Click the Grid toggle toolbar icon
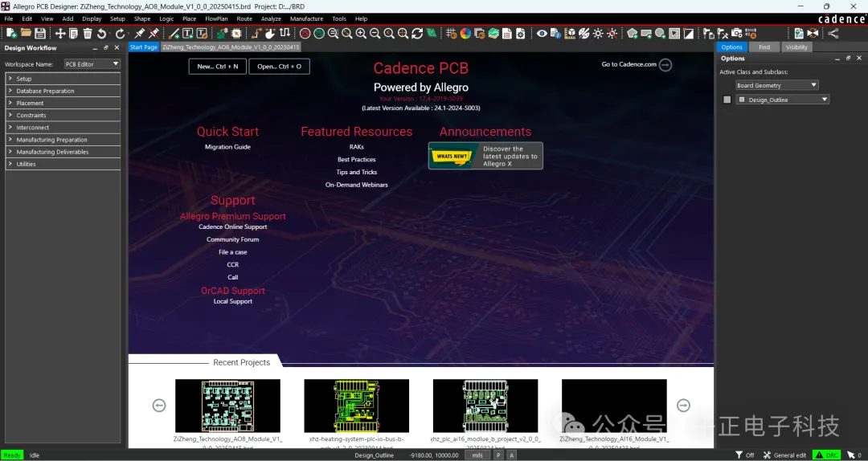 (451, 33)
